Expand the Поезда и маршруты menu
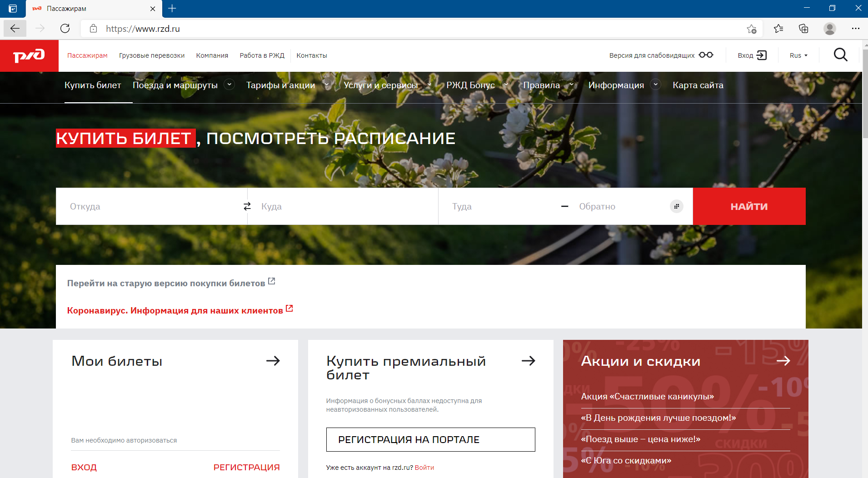The image size is (868, 478). pos(229,85)
